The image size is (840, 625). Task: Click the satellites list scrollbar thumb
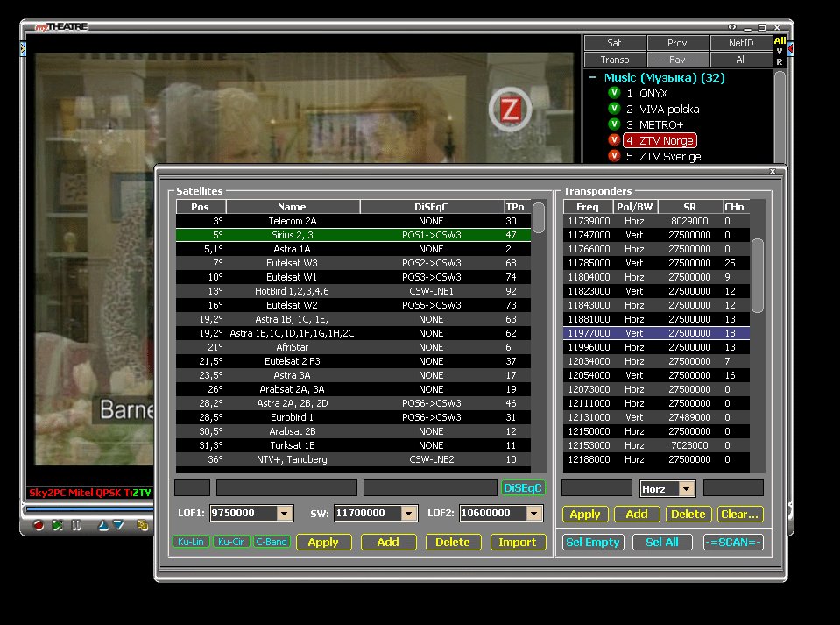pyautogui.click(x=539, y=217)
